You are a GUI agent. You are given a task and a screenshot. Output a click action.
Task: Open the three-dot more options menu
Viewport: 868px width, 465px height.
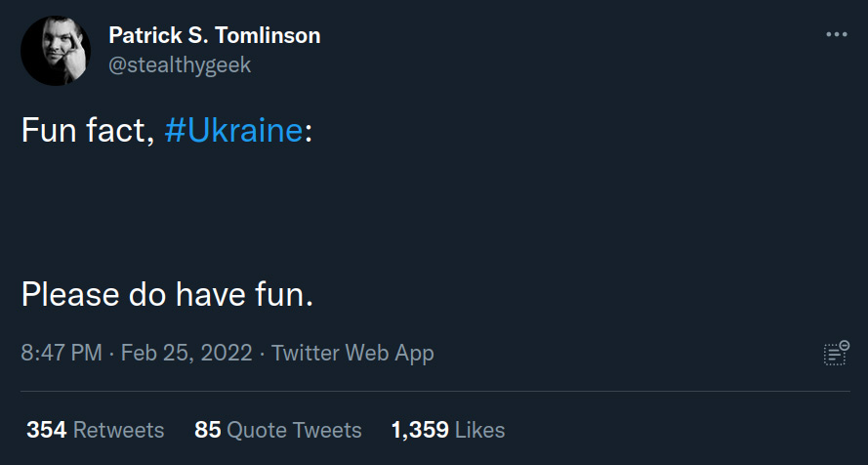[836, 35]
